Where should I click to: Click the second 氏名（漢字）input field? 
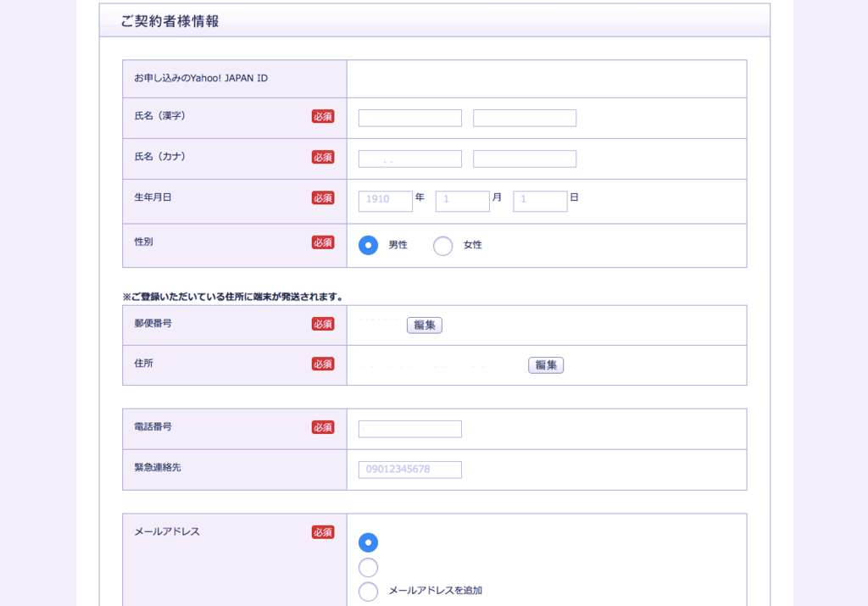(x=524, y=118)
